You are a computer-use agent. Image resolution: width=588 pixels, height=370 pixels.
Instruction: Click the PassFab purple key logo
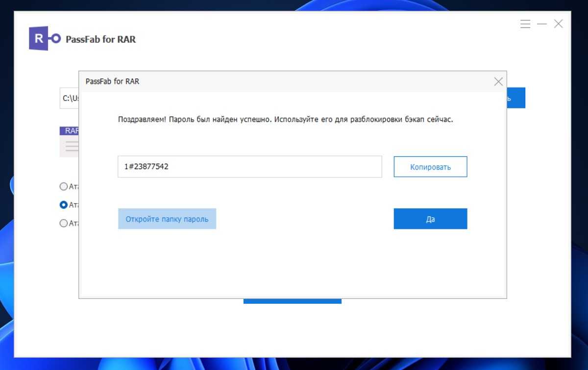pyautogui.click(x=45, y=39)
